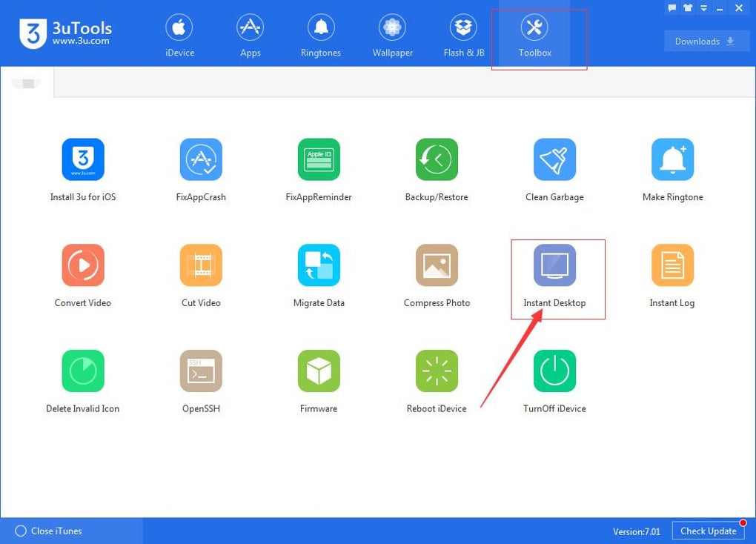Open Install 3u for iOS tool
756x544 pixels.
[83, 159]
